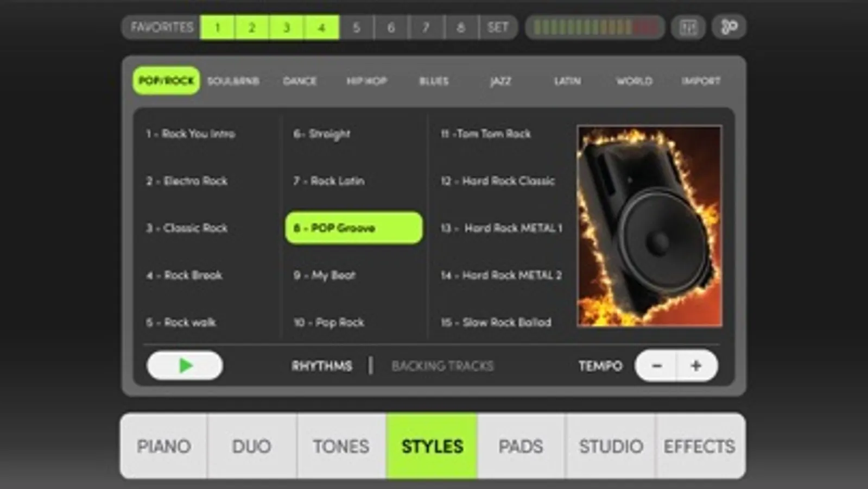Switch to the POP/ROCK genre tab

point(166,81)
